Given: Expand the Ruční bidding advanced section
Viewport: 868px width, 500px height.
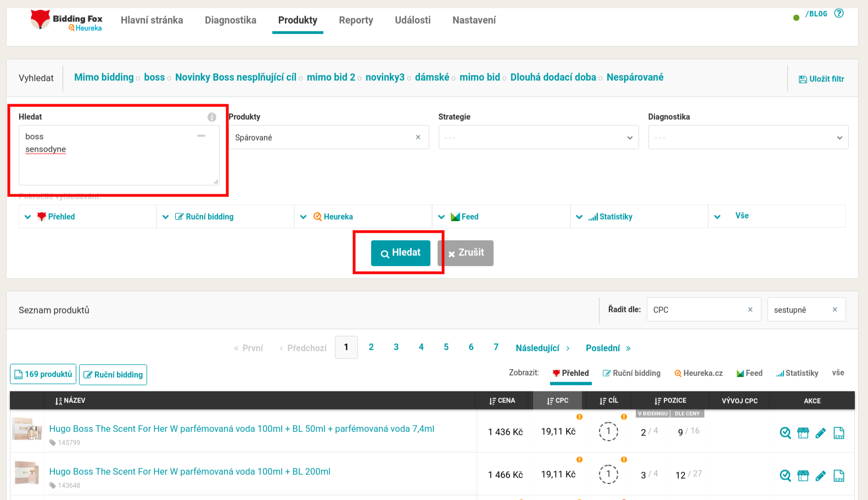Looking at the screenshot, I should pos(225,216).
